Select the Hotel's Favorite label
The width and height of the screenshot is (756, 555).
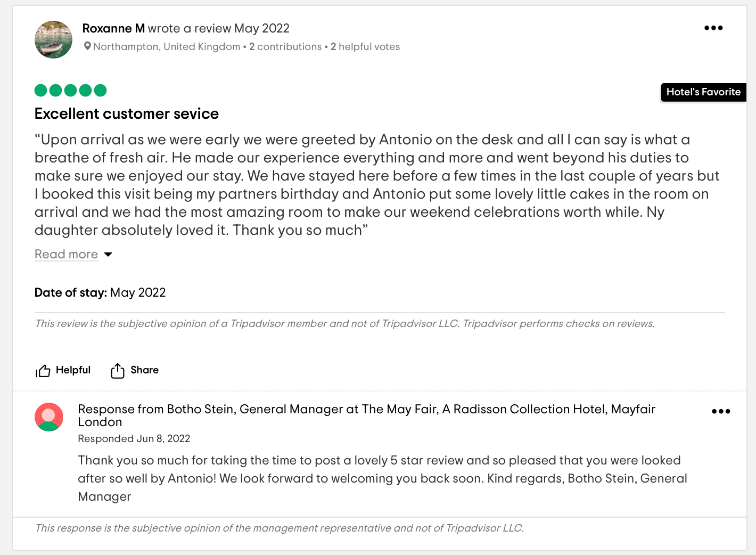[x=703, y=92]
